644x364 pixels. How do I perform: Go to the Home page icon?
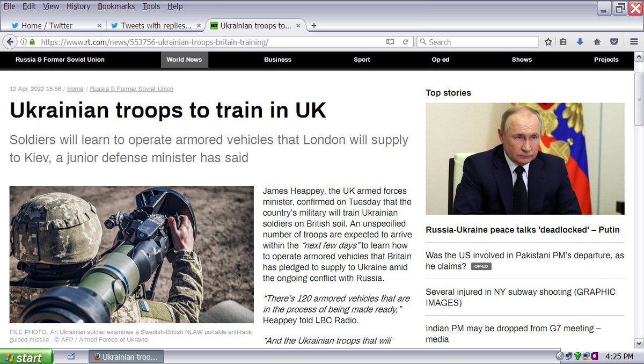597,42
